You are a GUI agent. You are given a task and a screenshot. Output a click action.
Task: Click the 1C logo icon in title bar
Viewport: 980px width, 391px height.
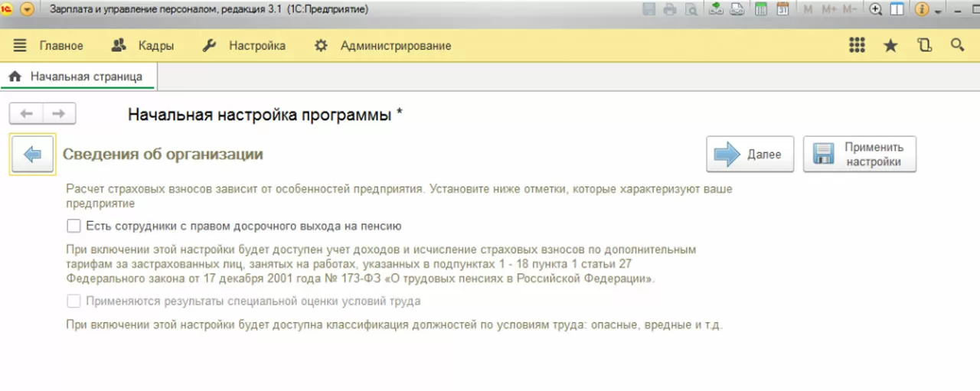[8, 9]
